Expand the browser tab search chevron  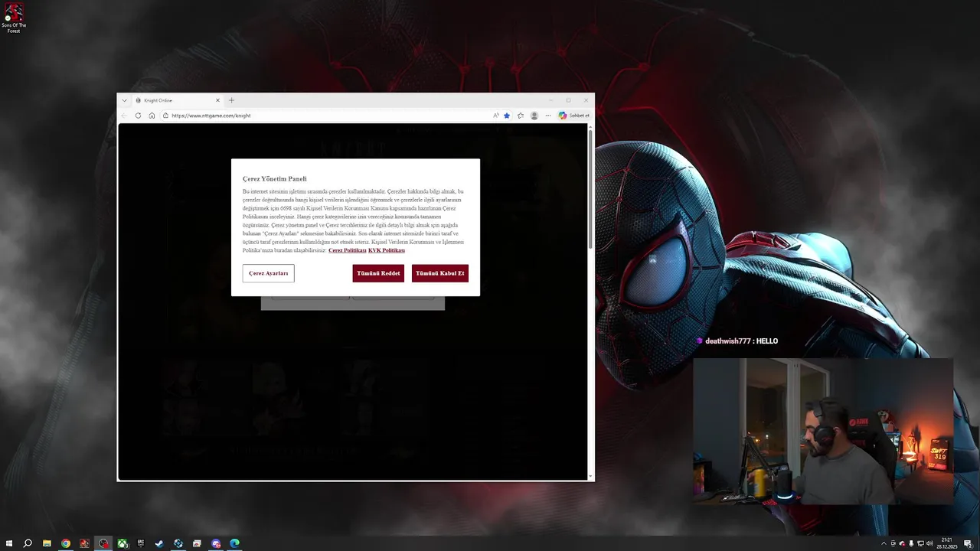point(124,100)
